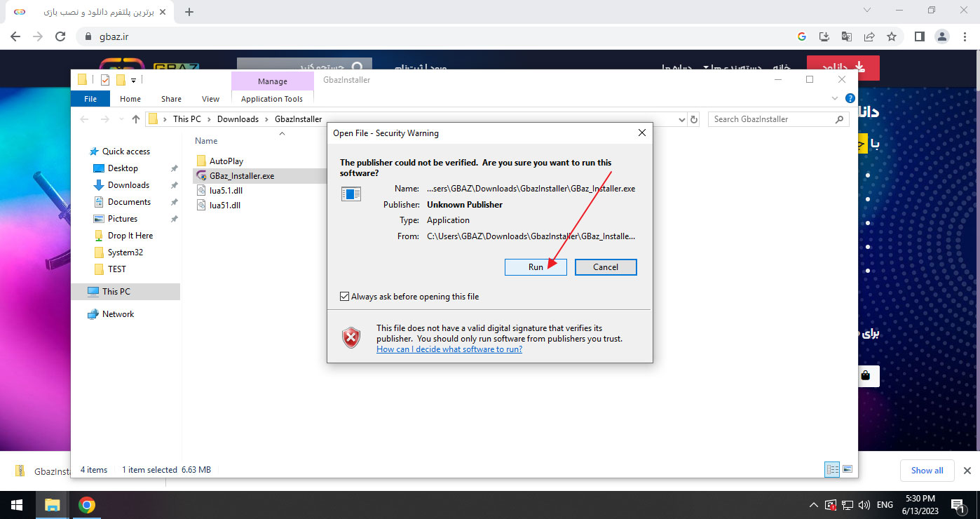Open 'How can I decide what software to run?' link
The height and width of the screenshot is (519, 980).
[x=449, y=349]
